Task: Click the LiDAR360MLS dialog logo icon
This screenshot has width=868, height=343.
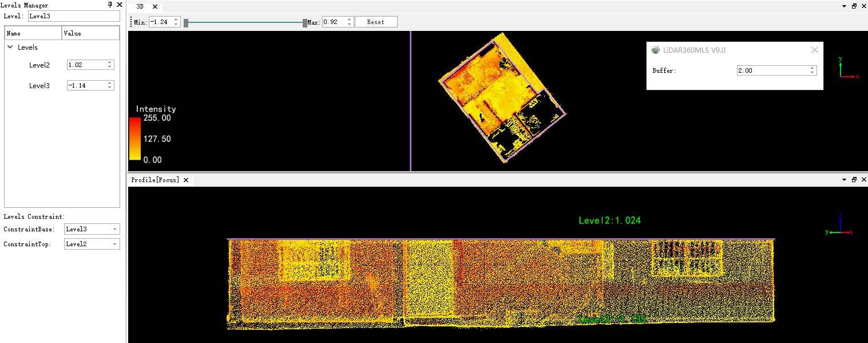Action: point(656,50)
